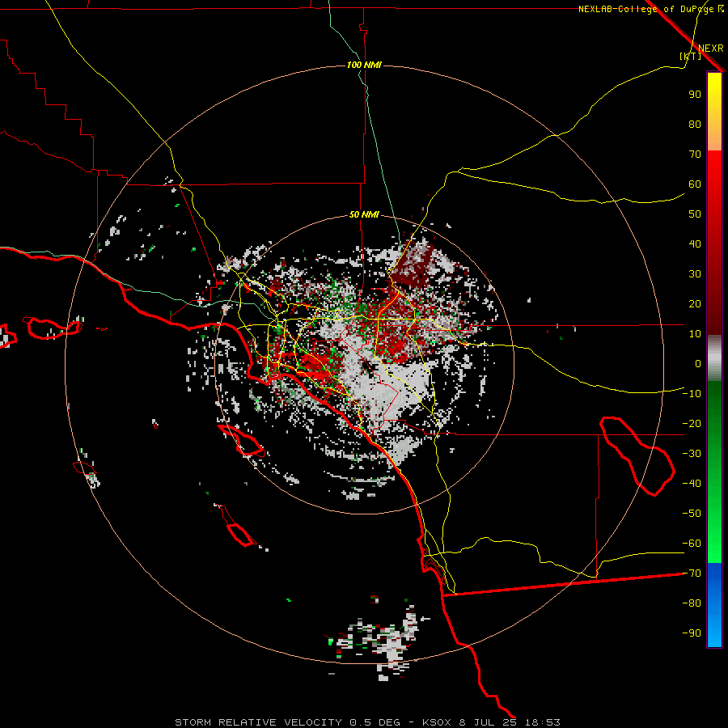This screenshot has height=728, width=728.
Task: Click the [KT] units label above color scale
Action: tap(690, 56)
